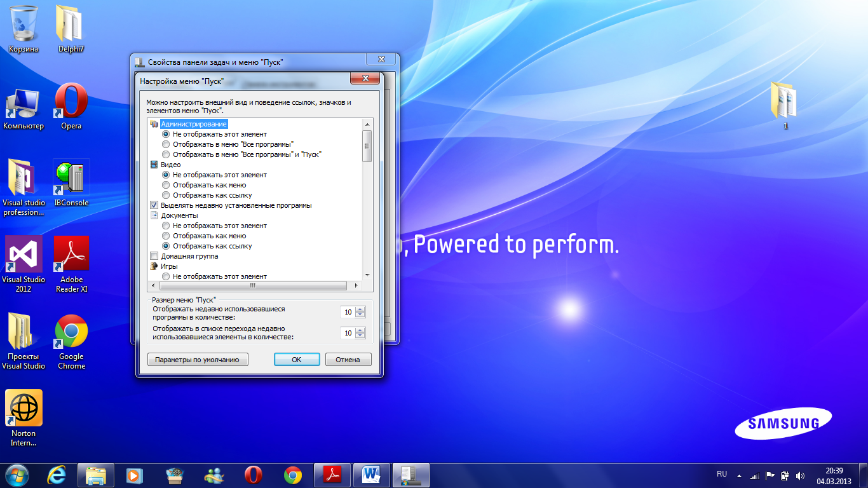The image size is (868, 488).
Task: Select the Adobe Reader XI desktop shortcut
Action: coord(71,264)
